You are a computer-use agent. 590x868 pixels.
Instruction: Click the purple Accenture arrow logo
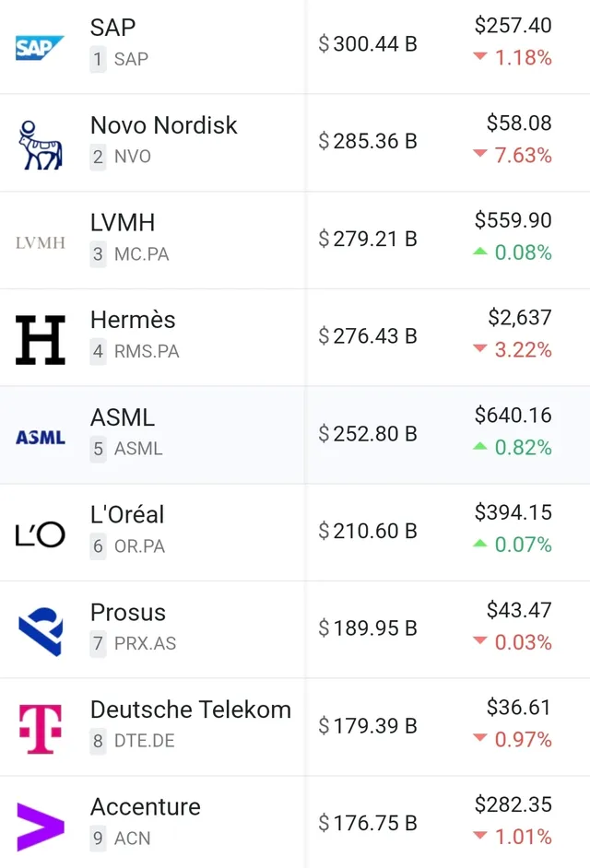pyautogui.click(x=40, y=826)
